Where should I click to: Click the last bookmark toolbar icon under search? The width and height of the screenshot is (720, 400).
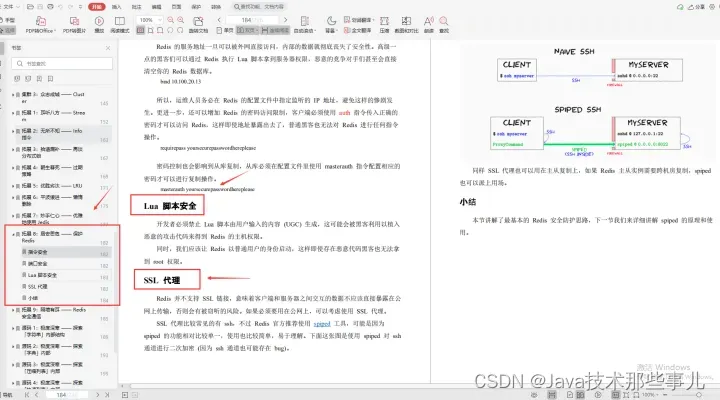click(51, 79)
